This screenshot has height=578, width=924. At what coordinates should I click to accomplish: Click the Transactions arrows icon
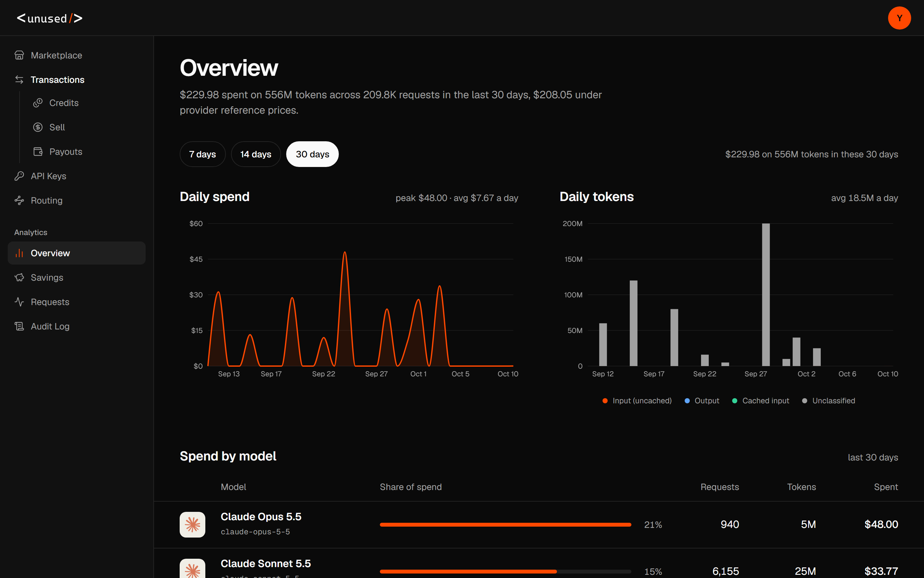click(19, 80)
